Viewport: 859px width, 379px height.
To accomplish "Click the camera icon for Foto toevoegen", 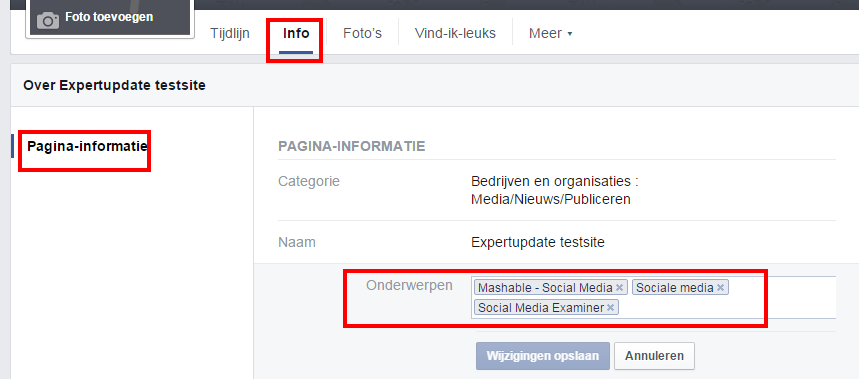I will [x=48, y=21].
